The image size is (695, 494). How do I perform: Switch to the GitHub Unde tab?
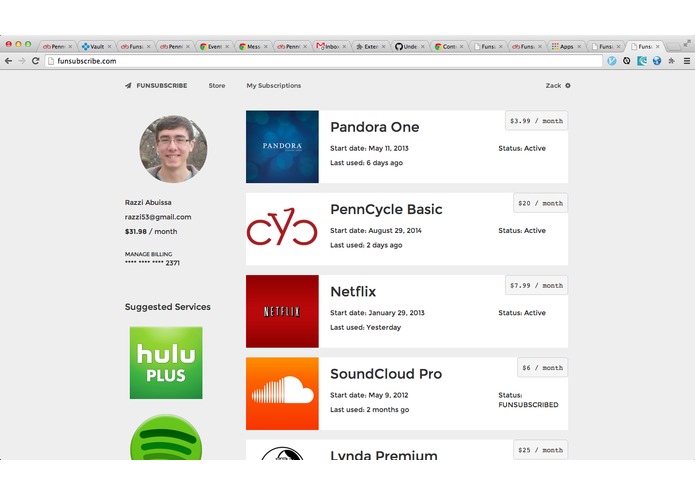pyautogui.click(x=410, y=47)
